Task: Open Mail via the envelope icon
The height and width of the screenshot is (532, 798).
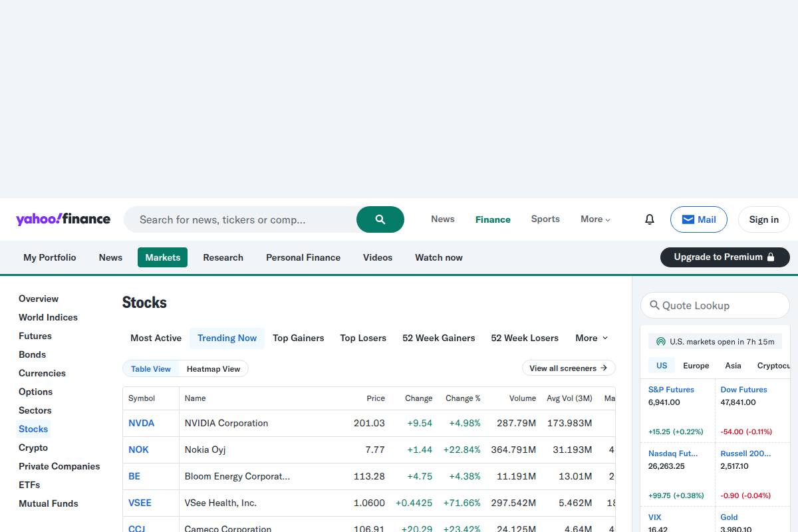Action: (690, 219)
